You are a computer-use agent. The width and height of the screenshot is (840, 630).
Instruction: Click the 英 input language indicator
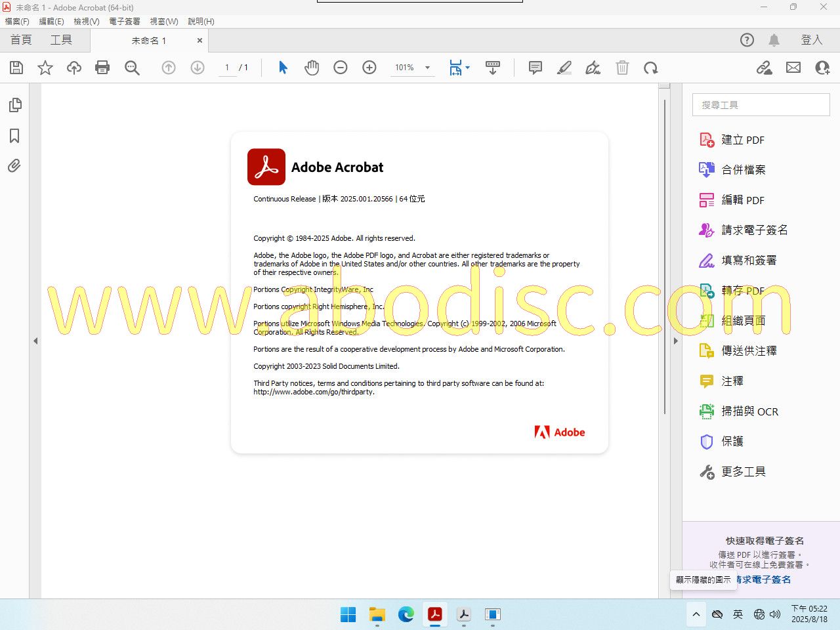click(x=738, y=614)
